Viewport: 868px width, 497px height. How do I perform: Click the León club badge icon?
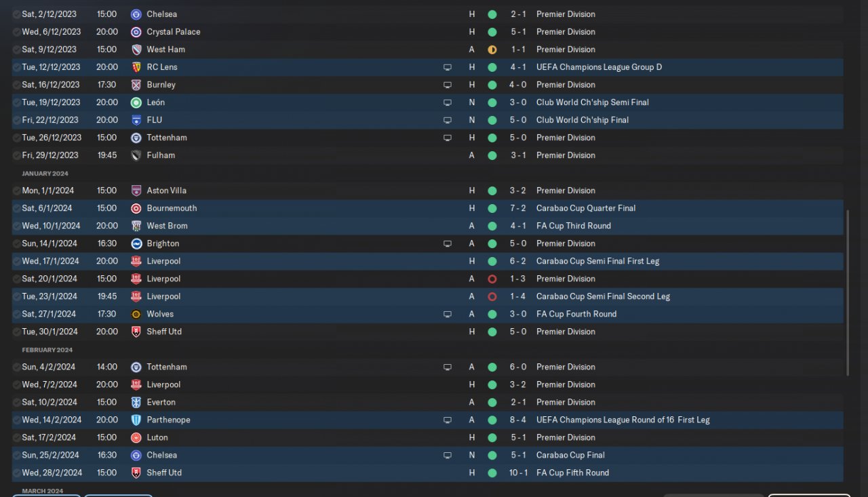coord(136,102)
